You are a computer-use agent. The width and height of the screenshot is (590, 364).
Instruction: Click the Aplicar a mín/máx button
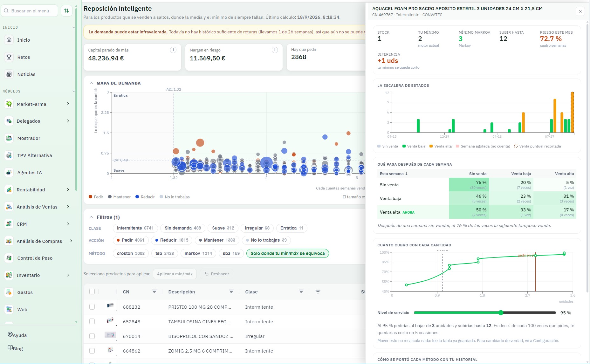[175, 274]
